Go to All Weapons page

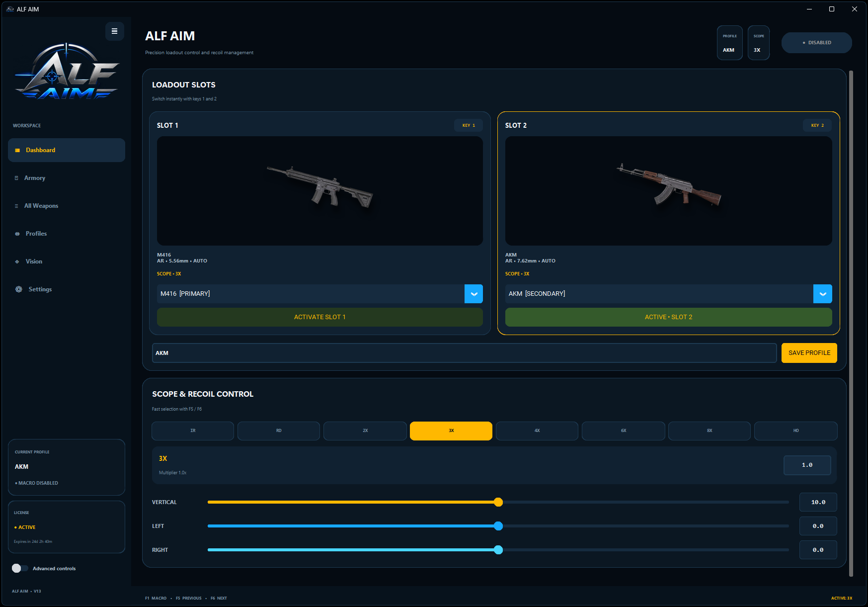point(67,206)
